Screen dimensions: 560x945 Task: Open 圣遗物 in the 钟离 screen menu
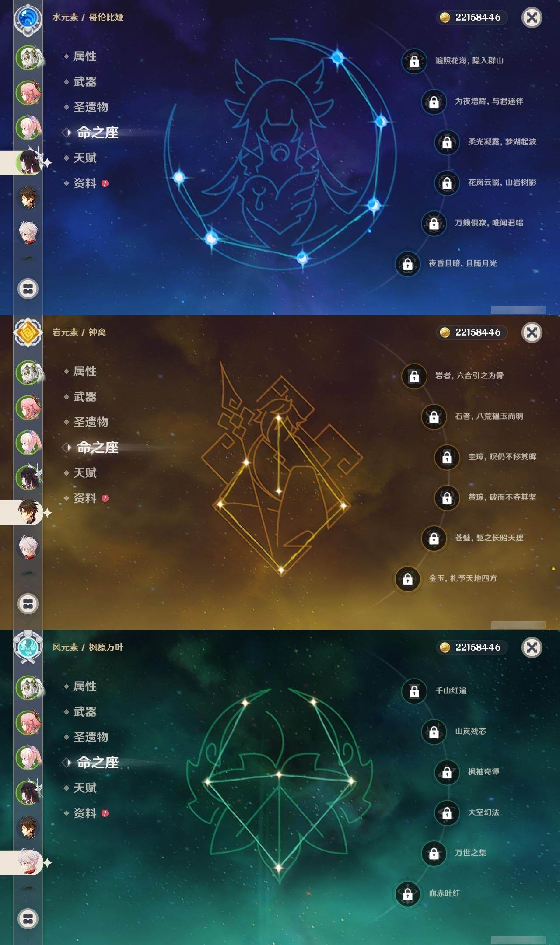click(x=91, y=422)
